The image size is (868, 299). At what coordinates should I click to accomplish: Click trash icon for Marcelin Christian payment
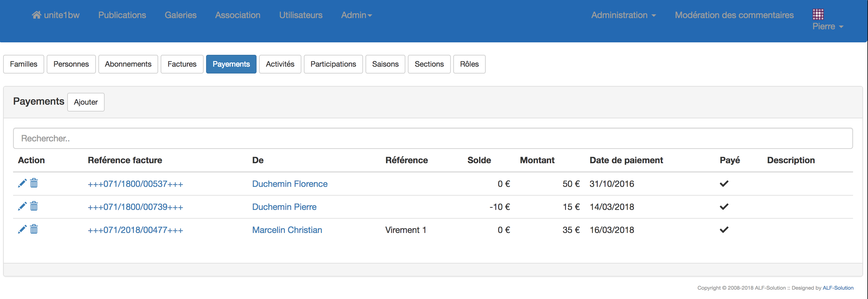click(34, 230)
